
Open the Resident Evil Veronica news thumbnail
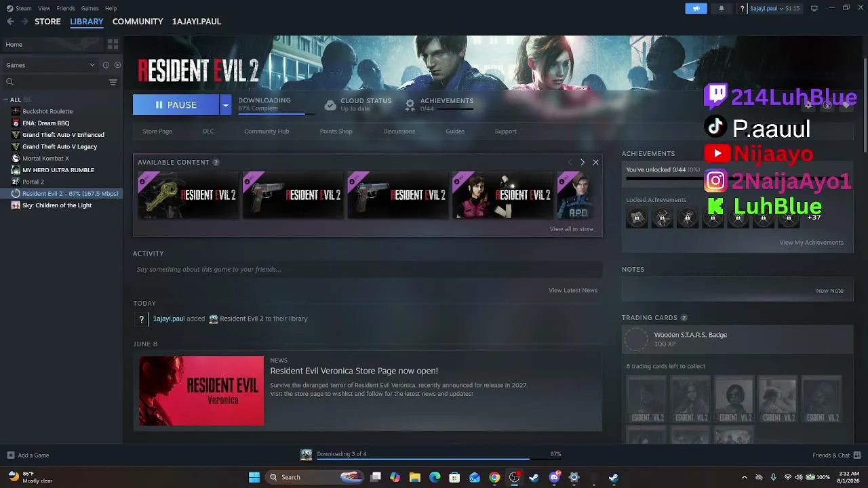pyautogui.click(x=201, y=391)
